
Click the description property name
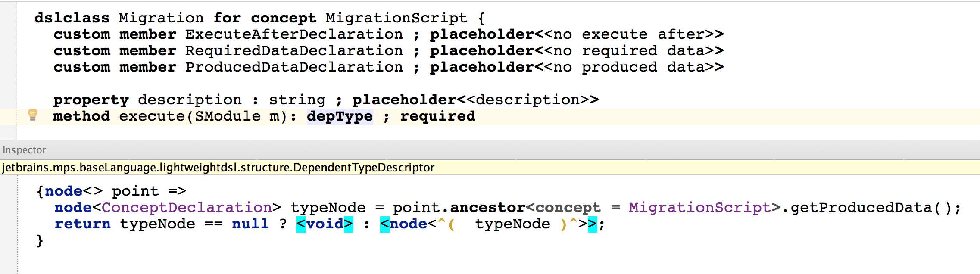click(x=190, y=100)
